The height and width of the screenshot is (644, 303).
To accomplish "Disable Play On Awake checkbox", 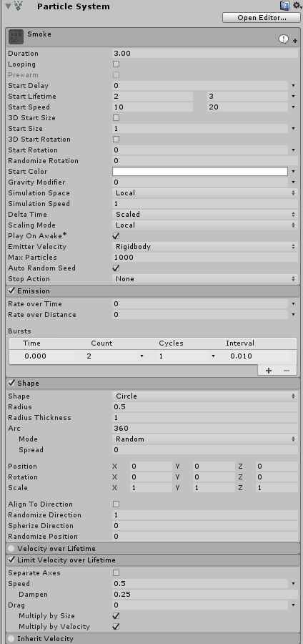I will point(116,235).
